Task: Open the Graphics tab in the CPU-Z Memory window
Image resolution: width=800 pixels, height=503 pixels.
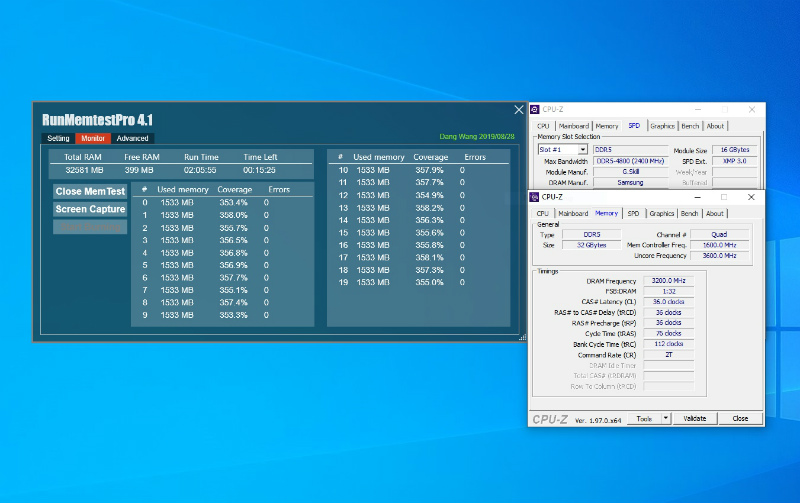Action: [x=662, y=213]
